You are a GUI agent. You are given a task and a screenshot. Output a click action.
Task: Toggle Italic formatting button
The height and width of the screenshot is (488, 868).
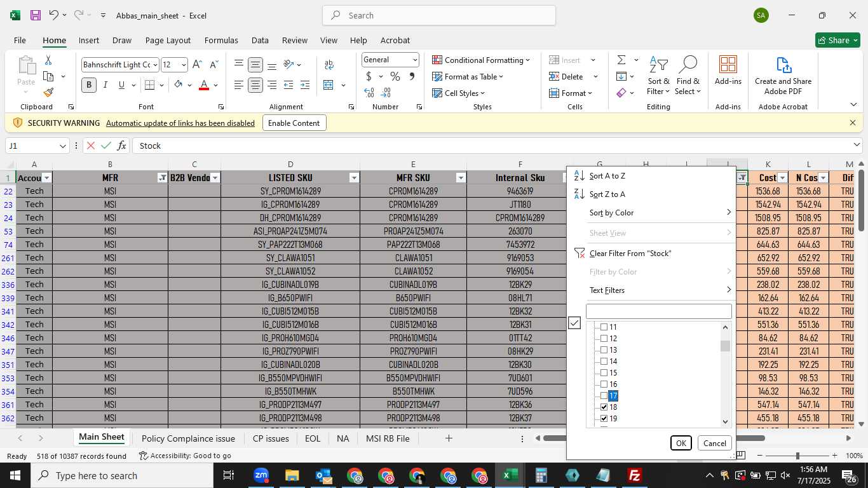[105, 85]
